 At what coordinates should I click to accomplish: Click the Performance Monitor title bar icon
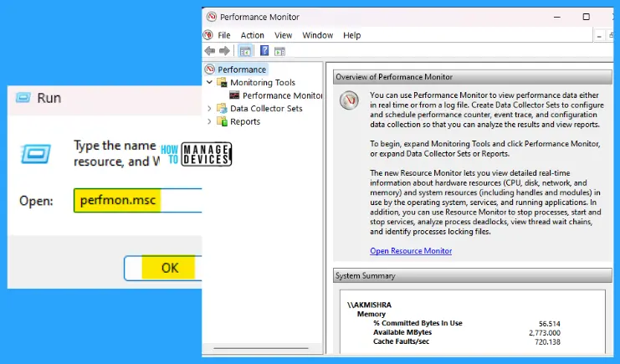pyautogui.click(x=212, y=17)
